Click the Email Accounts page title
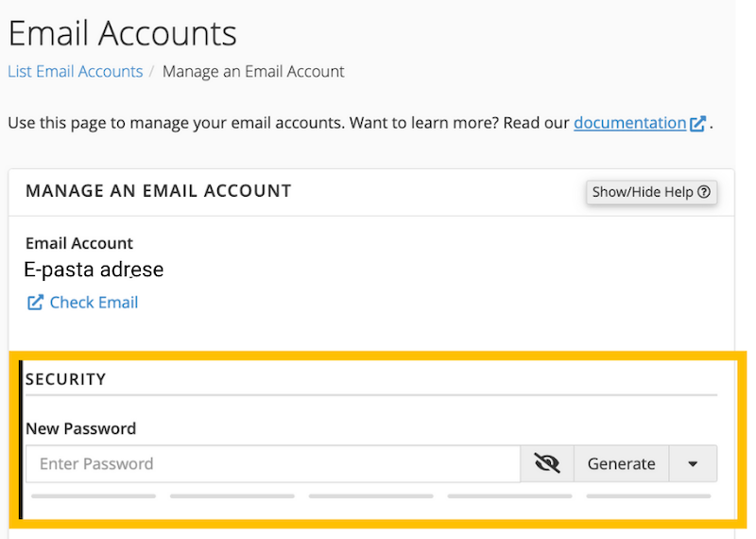 click(122, 34)
